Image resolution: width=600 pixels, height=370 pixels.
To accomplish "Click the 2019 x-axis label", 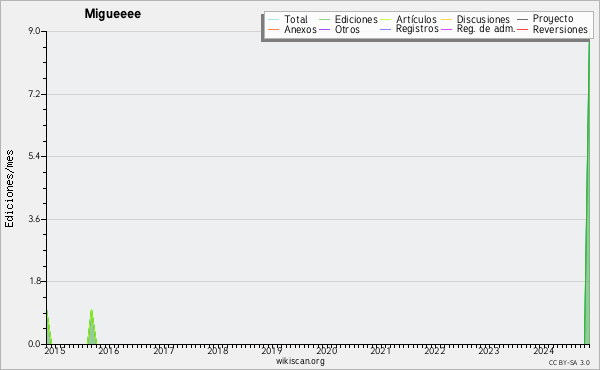I will tap(272, 350).
